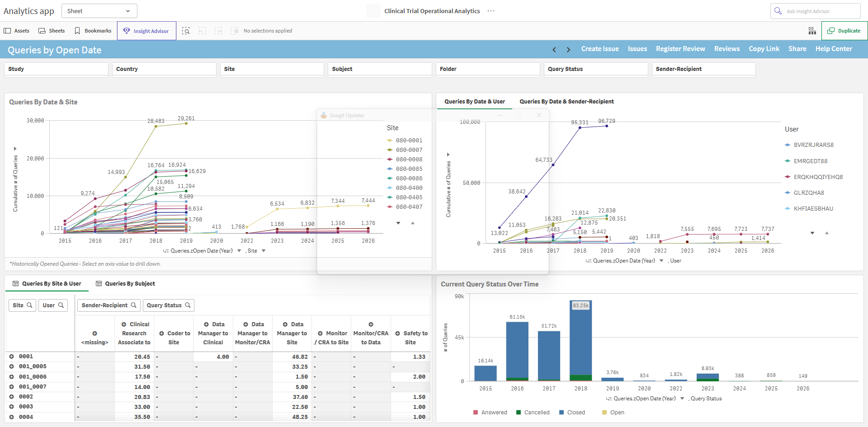Open the sheet grid view icon
This screenshot has width=868, height=427.
coord(812,31)
